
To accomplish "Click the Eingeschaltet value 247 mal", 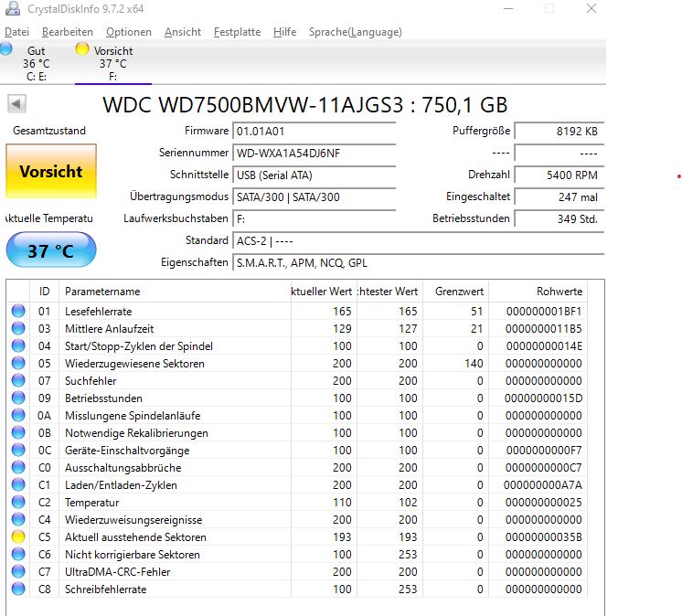I will pyautogui.click(x=559, y=196).
